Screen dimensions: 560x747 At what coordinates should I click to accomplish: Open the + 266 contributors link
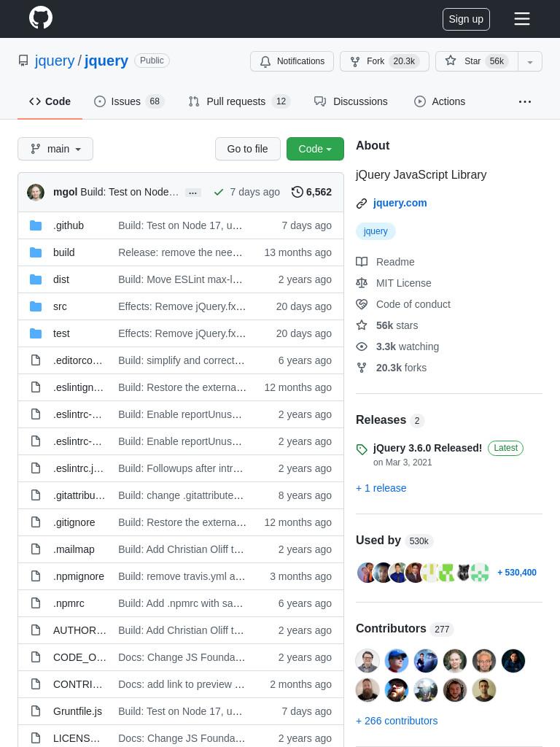pyautogui.click(x=397, y=721)
